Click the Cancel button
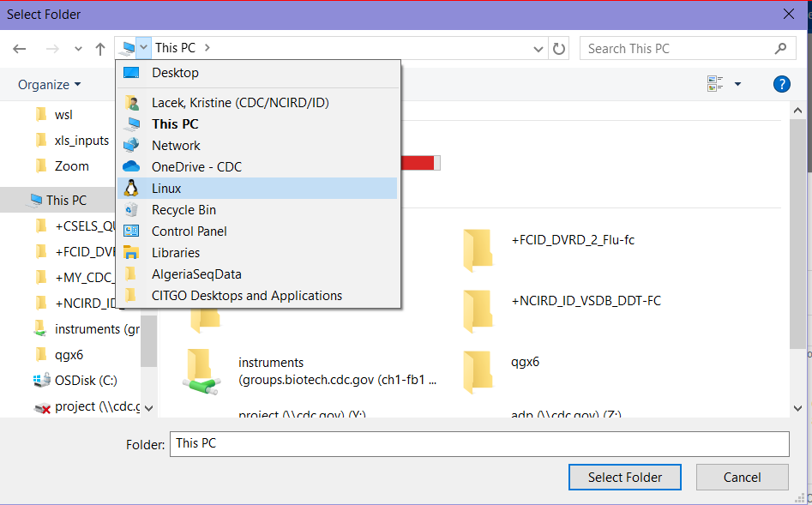812x505 pixels. (742, 477)
